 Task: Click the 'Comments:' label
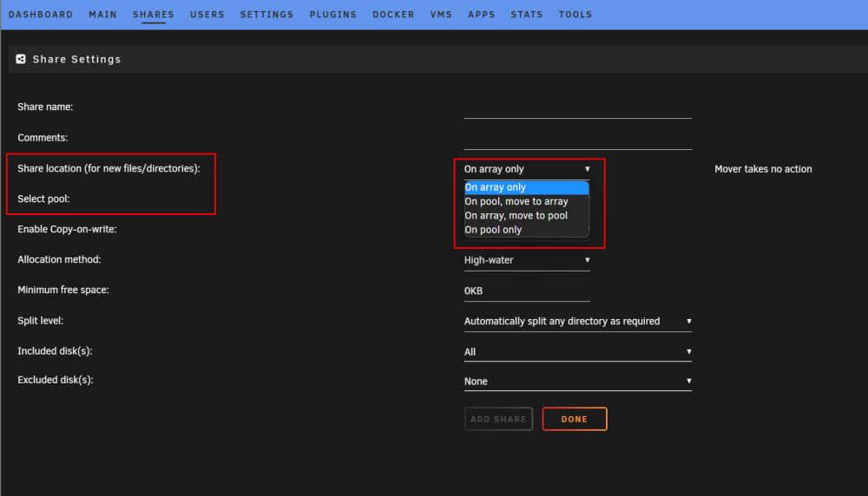43,138
